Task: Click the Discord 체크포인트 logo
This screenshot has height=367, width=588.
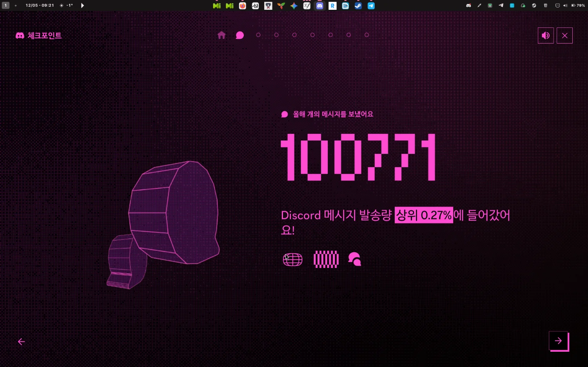Action: pos(38,36)
